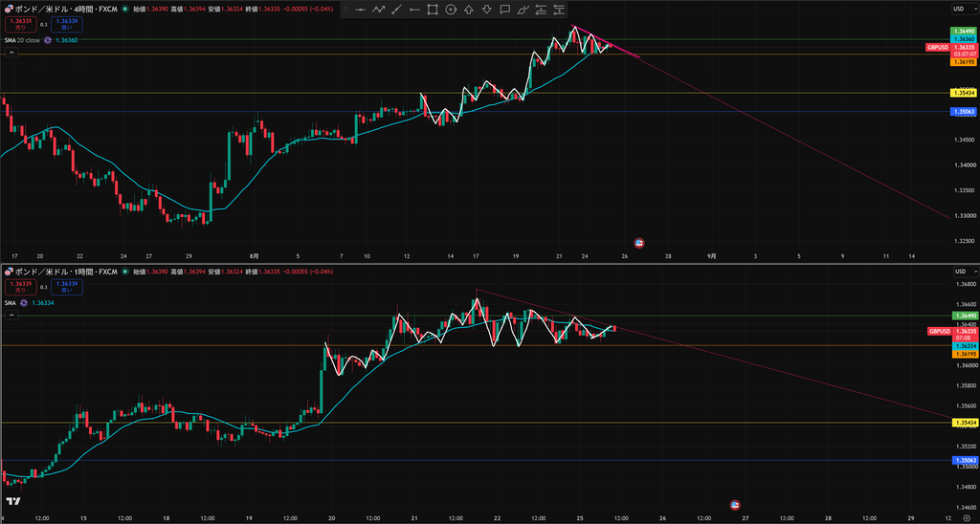Click the blue buy button in the 1-hour chart
The width and height of the screenshot is (980, 524).
point(67,287)
